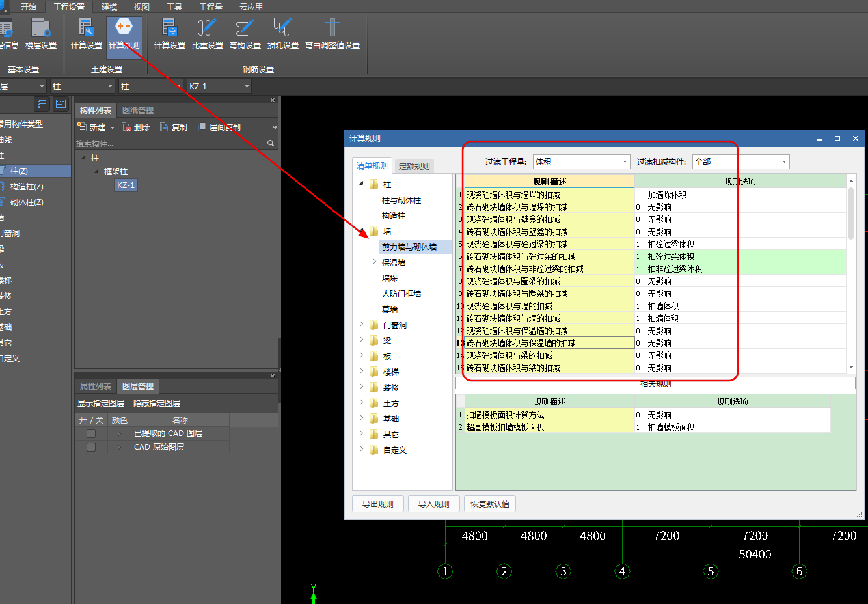This screenshot has height=604, width=868.
Task: Expand 已提取的 CAD 图层 row arrow
Action: (119, 433)
